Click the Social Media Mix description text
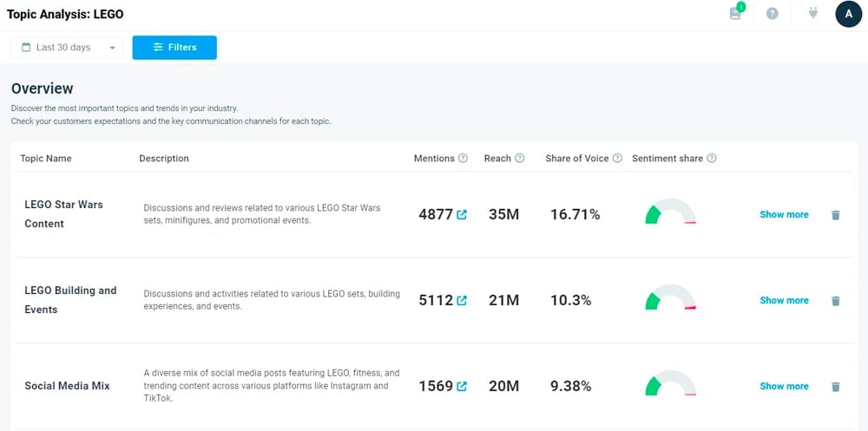 click(x=272, y=386)
